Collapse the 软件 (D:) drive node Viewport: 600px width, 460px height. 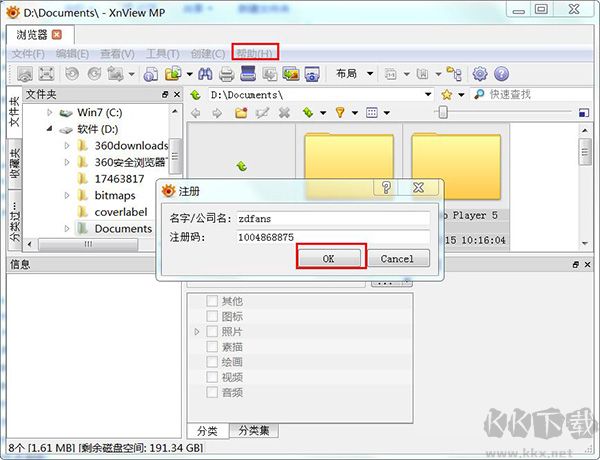(49, 129)
